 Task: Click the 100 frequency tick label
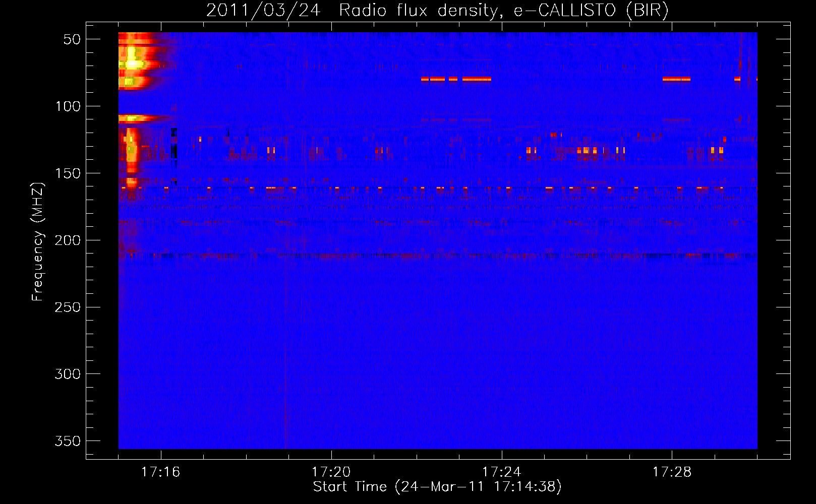click(68, 106)
